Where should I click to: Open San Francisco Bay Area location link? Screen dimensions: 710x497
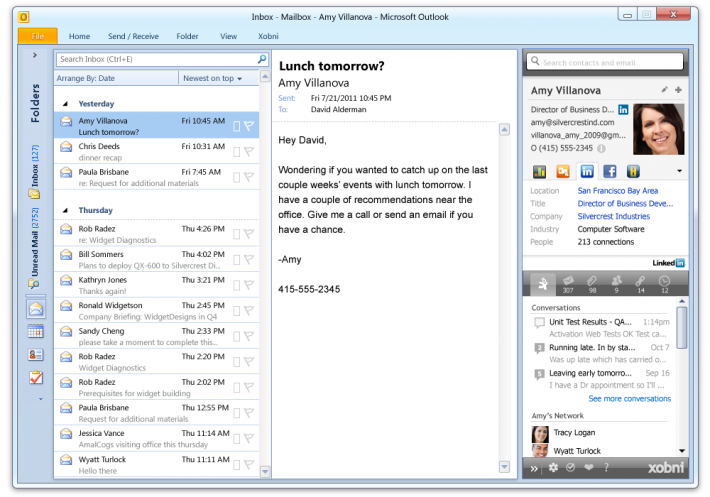click(x=618, y=191)
